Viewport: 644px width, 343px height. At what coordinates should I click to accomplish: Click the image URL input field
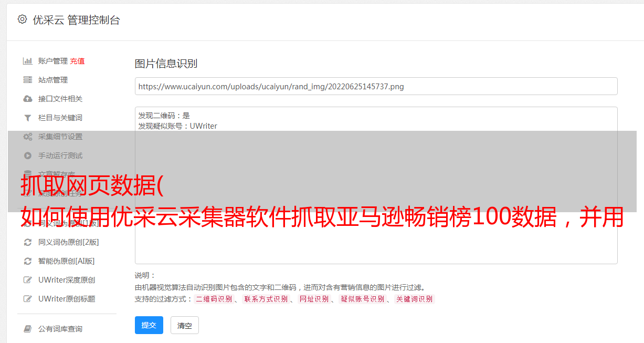click(376, 86)
